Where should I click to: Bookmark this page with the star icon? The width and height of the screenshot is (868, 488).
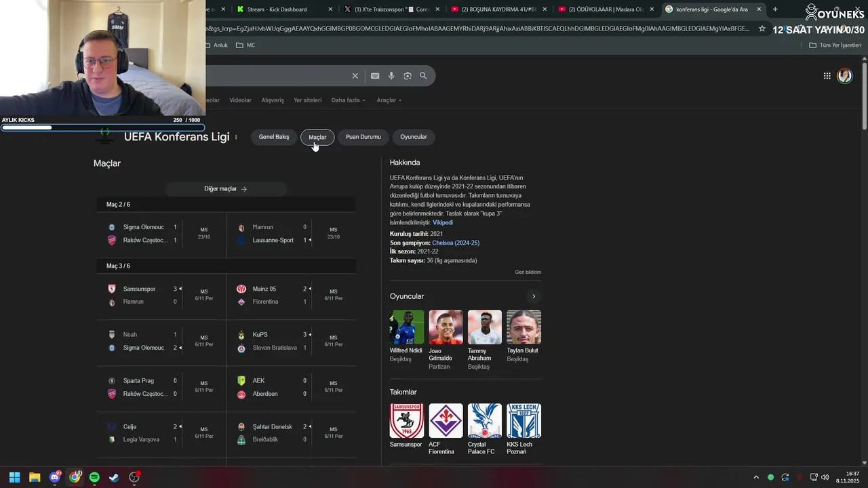tap(762, 29)
